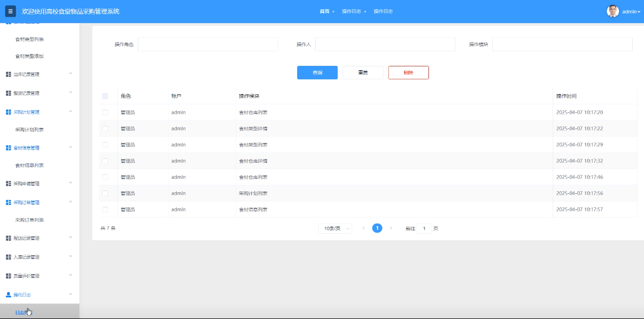Select the 配送记录管理 grid icon
This screenshot has width=644, height=319.
8,238
